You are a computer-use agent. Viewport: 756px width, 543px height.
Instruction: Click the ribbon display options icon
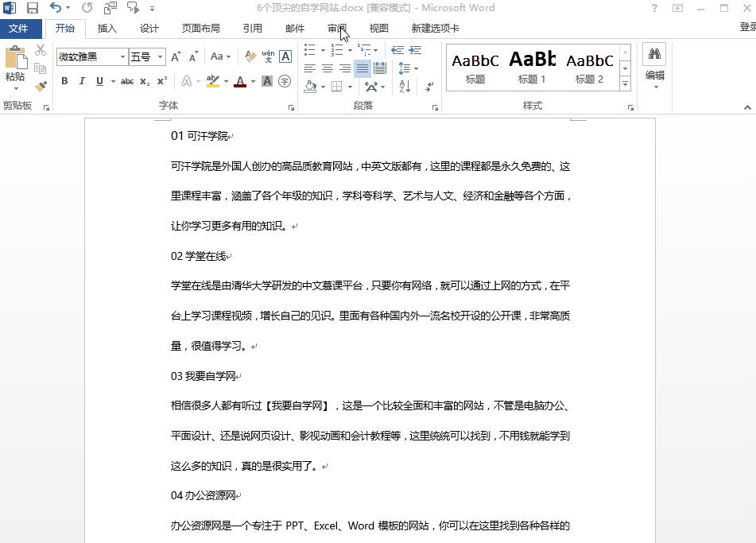(x=678, y=8)
